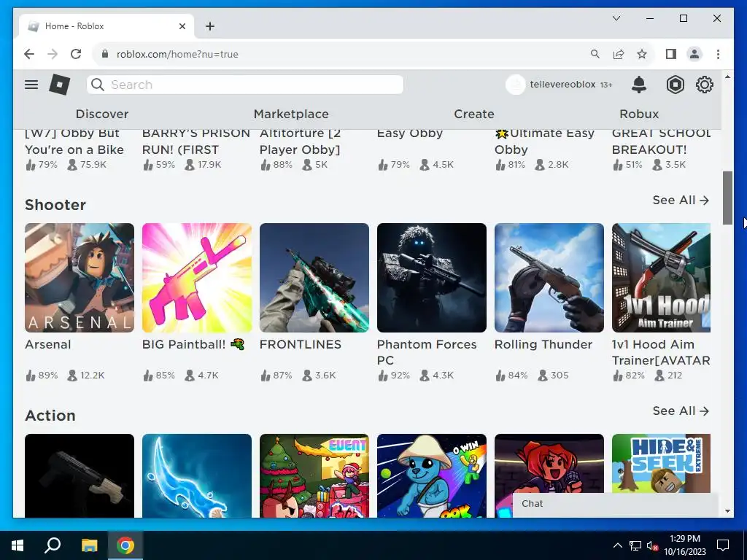Open the blue blade knife thumbnail
Image resolution: width=747 pixels, height=560 pixels.
coord(197,475)
